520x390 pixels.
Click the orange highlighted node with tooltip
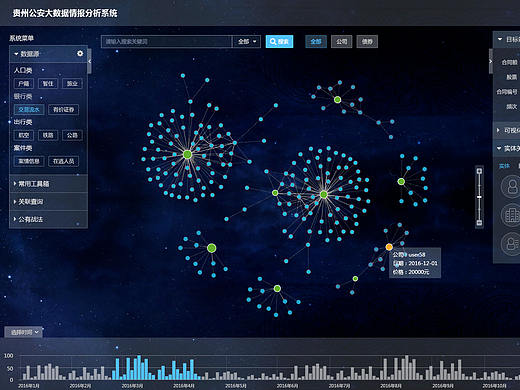coord(389,247)
